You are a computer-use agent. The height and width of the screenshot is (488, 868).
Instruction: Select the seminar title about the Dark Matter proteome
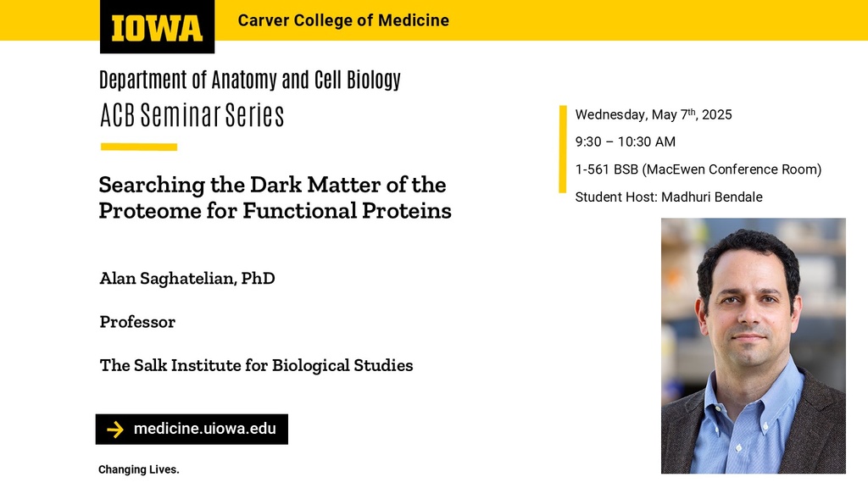(x=274, y=197)
